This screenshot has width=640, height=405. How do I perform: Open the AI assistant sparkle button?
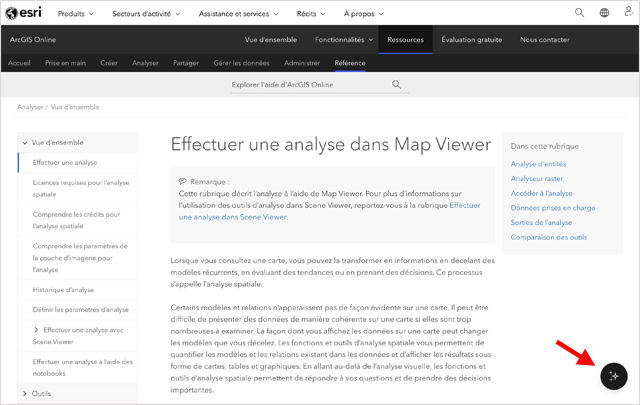(x=613, y=376)
